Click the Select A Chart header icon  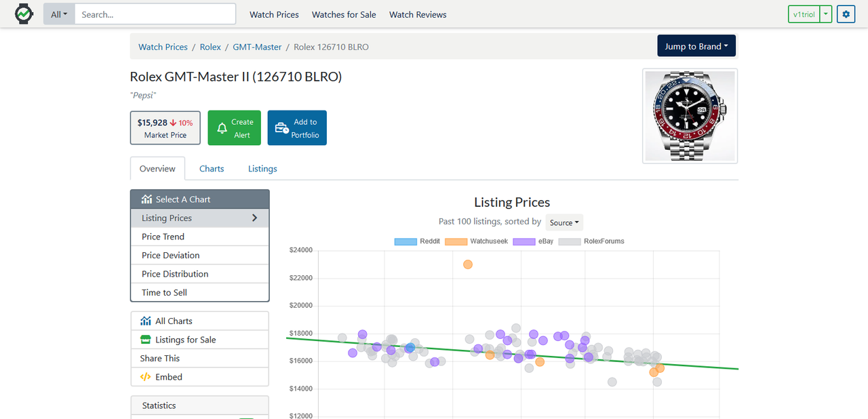pyautogui.click(x=146, y=199)
